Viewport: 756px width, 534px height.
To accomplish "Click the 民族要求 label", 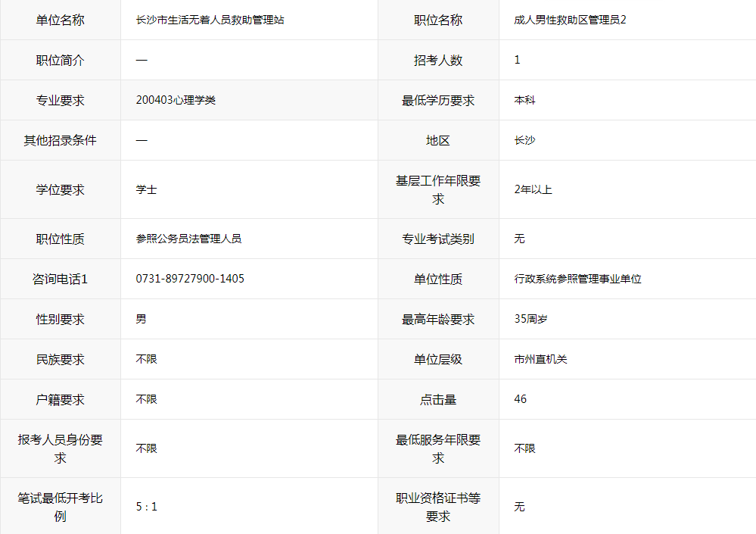I will click(61, 359).
